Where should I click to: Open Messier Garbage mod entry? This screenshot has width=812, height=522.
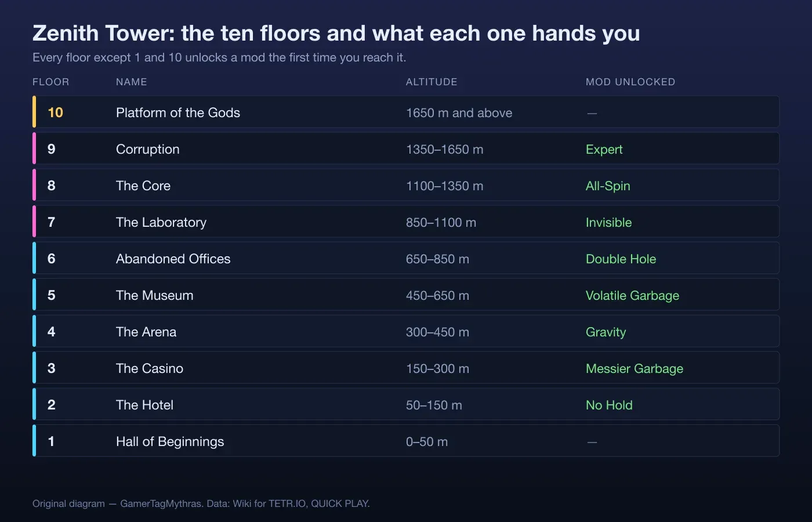(635, 368)
